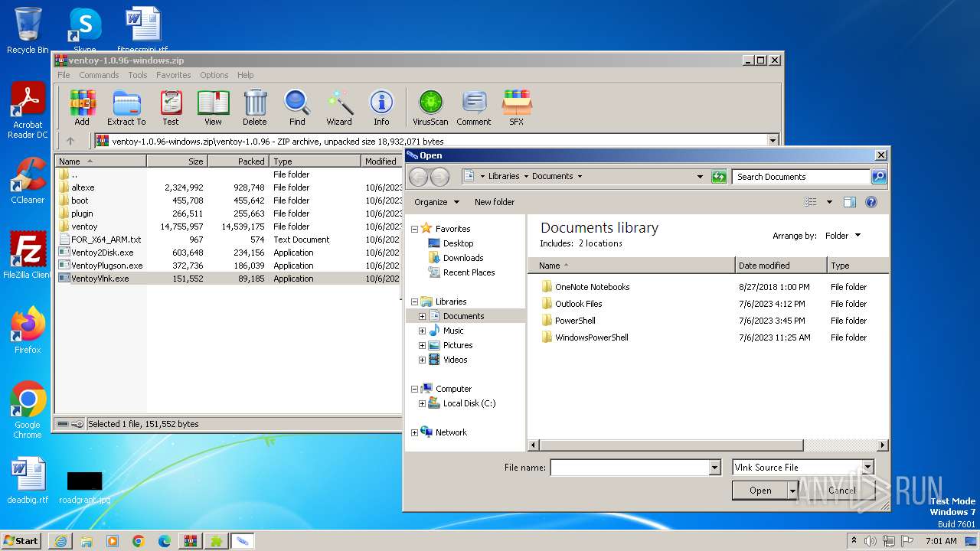Image resolution: width=980 pixels, height=551 pixels.
Task: Select Recent Places in Favorites
Action: tap(469, 272)
